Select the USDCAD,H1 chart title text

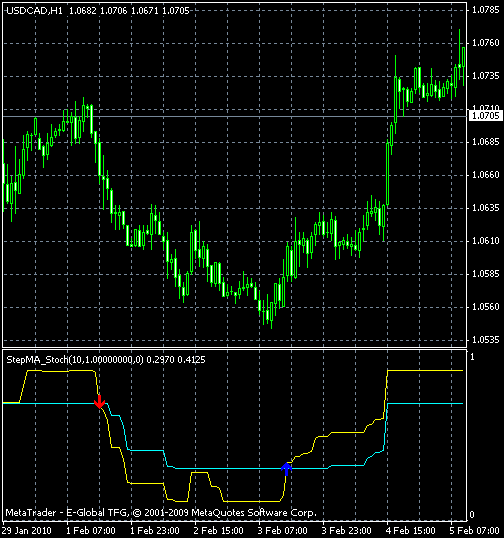coord(34,11)
